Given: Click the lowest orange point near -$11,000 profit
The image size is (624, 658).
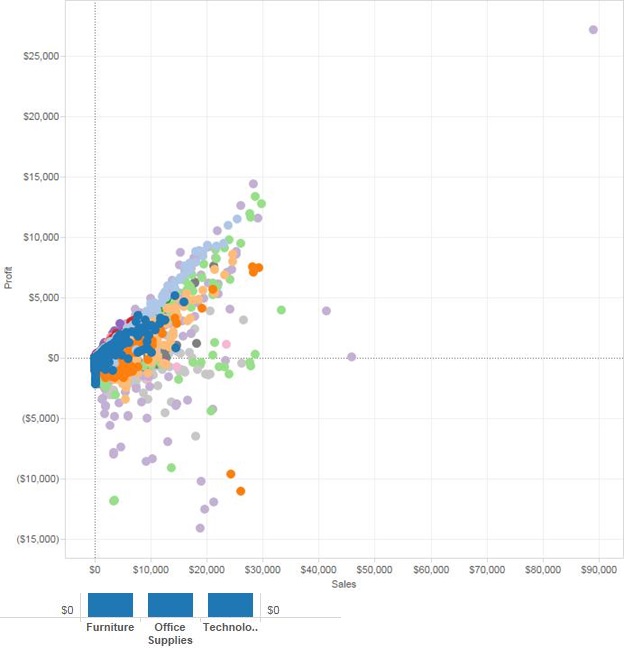Looking at the screenshot, I should [241, 491].
